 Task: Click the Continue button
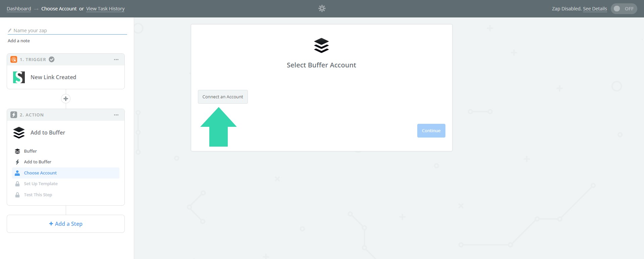coord(431,131)
